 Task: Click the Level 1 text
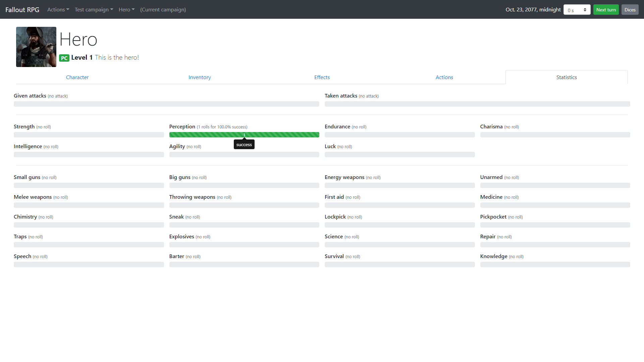click(82, 58)
